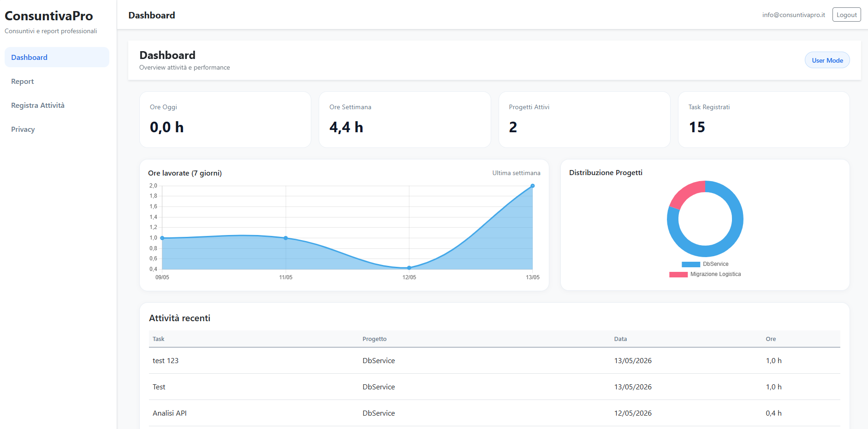The image size is (868, 429).
Task: Select the Progetti Attivi card
Action: coord(584,119)
